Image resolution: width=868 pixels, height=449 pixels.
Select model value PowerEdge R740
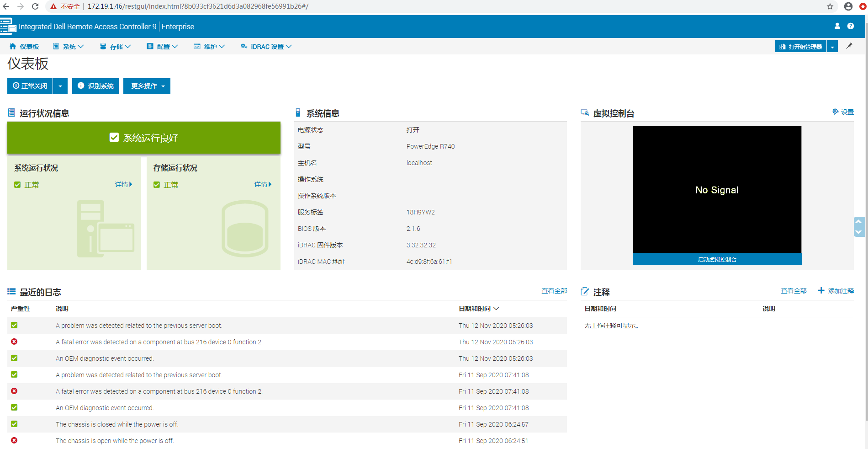tap(431, 146)
